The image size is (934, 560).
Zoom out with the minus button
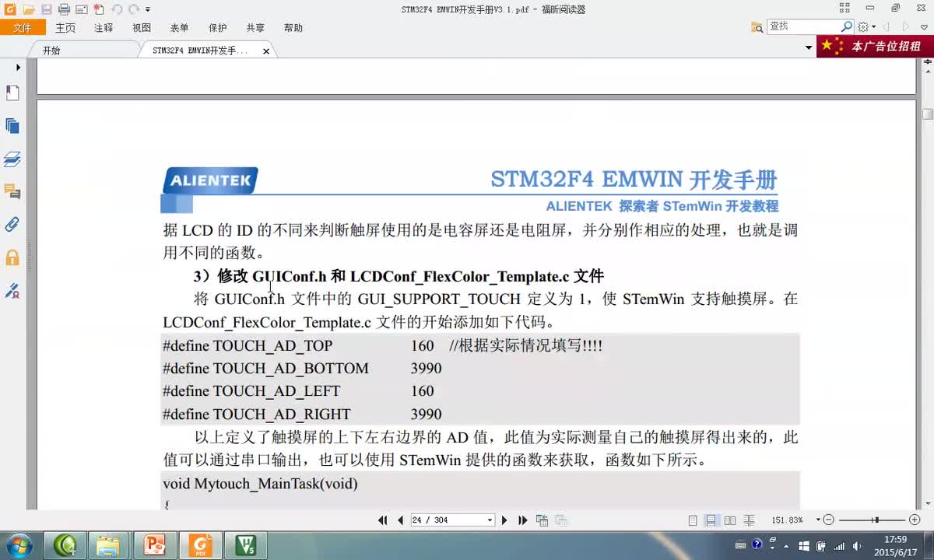(x=828, y=520)
